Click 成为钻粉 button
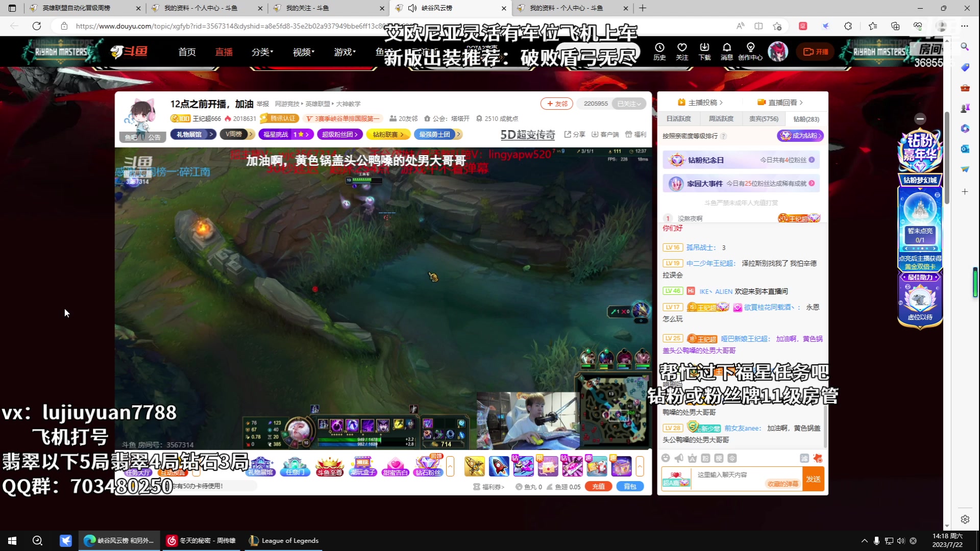The image size is (980, 551). [x=800, y=136]
